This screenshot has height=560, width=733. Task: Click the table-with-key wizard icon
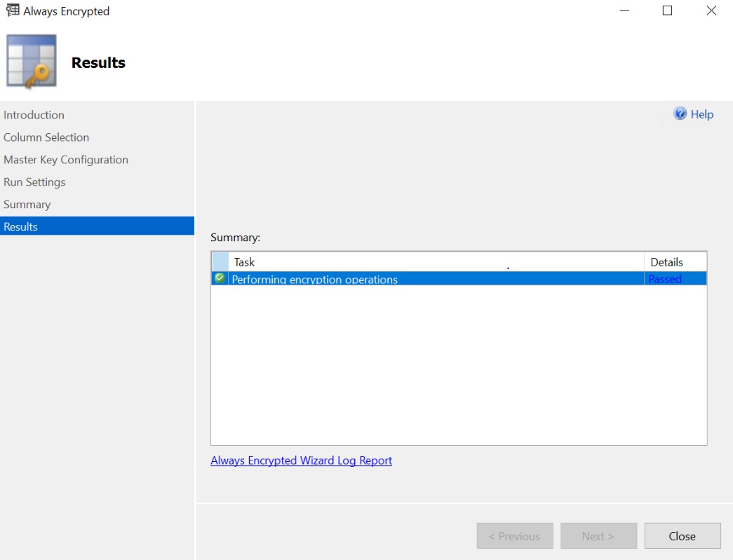click(32, 61)
